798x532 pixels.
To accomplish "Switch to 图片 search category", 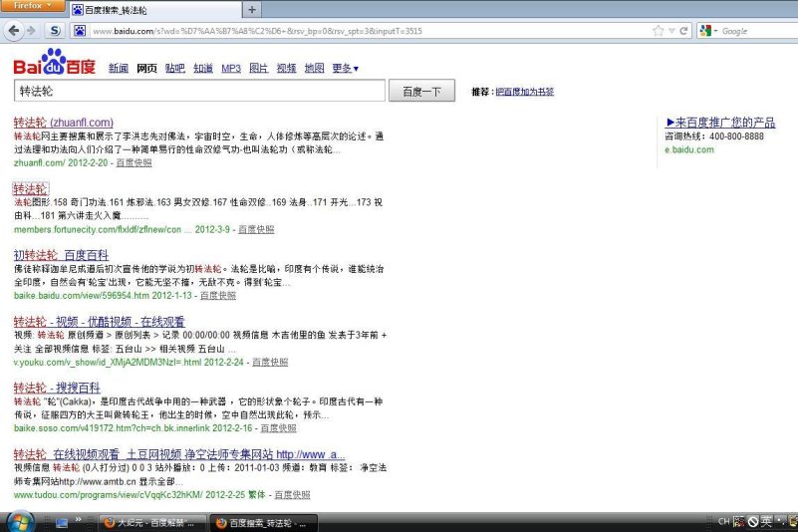I will tap(259, 68).
